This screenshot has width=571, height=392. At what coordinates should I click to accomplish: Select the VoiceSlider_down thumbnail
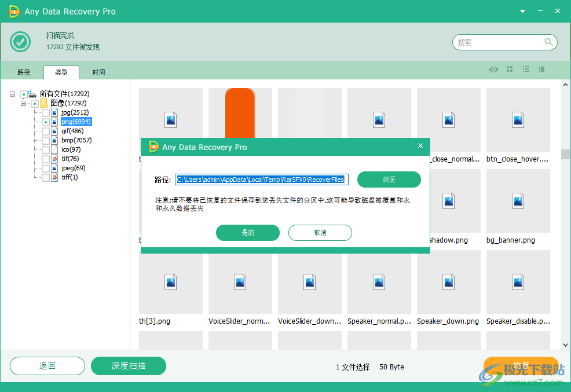310,282
